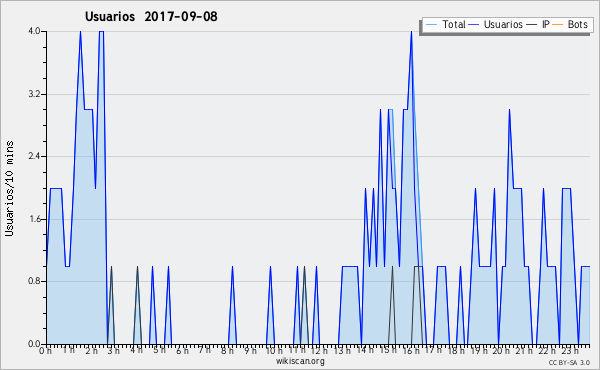Viewport: 600px width, 370px height.
Task: Click the 23 h x-axis label
Action: point(570,351)
